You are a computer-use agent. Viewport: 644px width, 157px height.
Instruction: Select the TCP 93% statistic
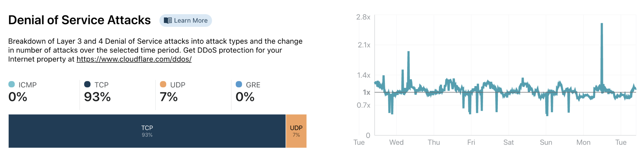pos(97,97)
